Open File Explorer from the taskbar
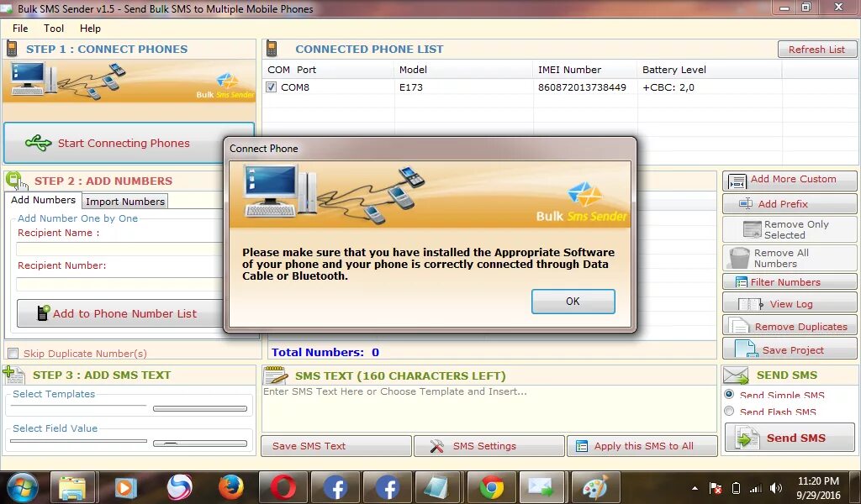Viewport: 861px width, 504px height. click(x=72, y=487)
